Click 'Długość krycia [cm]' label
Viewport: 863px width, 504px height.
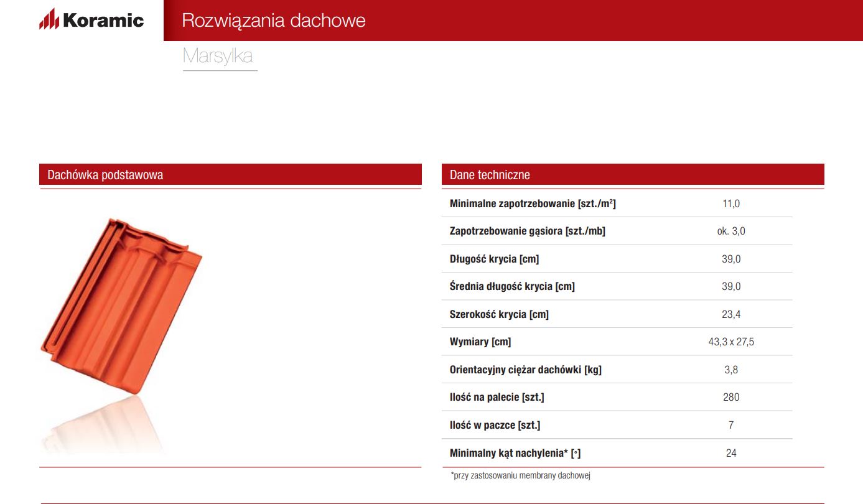pyautogui.click(x=494, y=259)
